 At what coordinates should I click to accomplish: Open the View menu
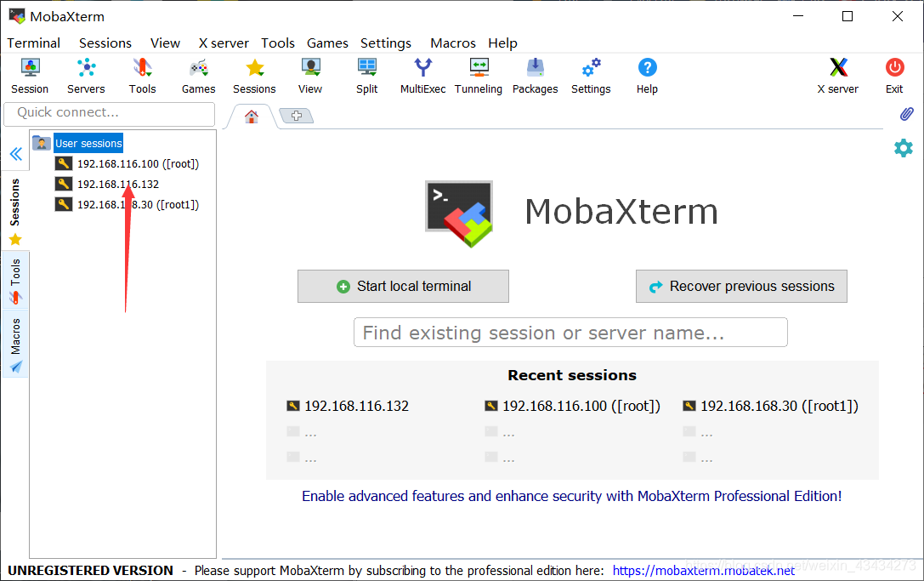tap(165, 43)
